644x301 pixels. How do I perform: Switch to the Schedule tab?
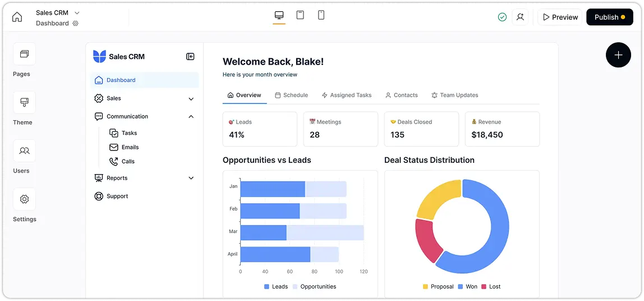click(x=291, y=95)
